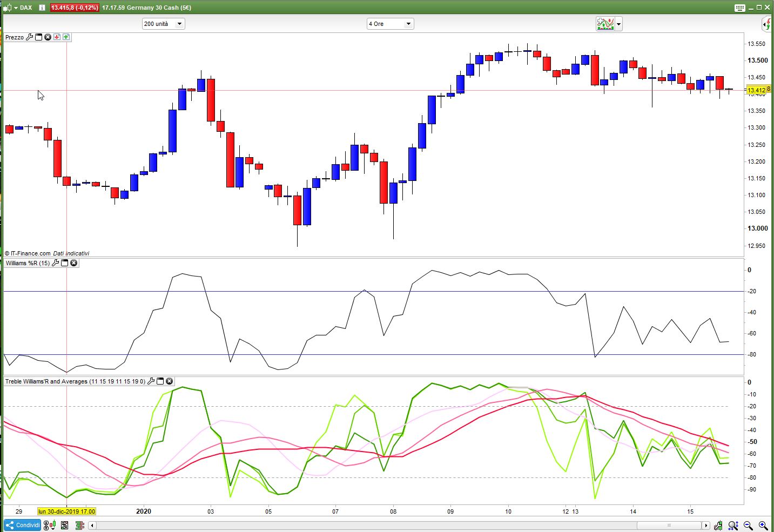This screenshot has height=532, width=774.
Task: Expand arrow beside the indicator button
Action: (x=619, y=24)
